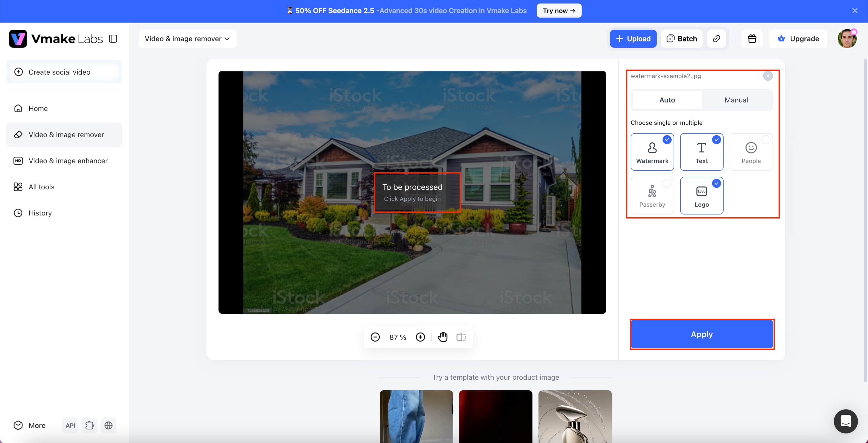Open the chat support bubble

pyautogui.click(x=846, y=421)
